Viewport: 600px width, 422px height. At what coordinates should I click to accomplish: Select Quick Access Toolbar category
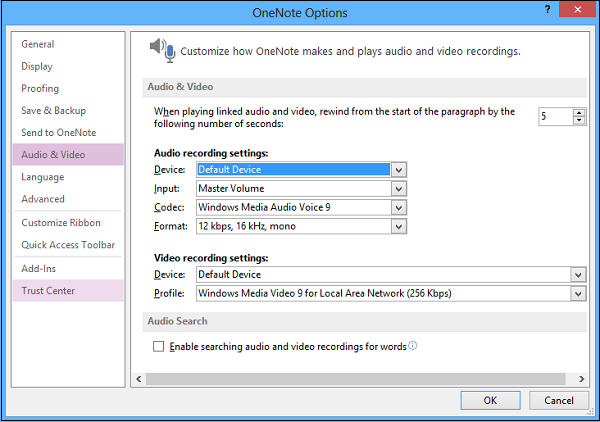(68, 245)
